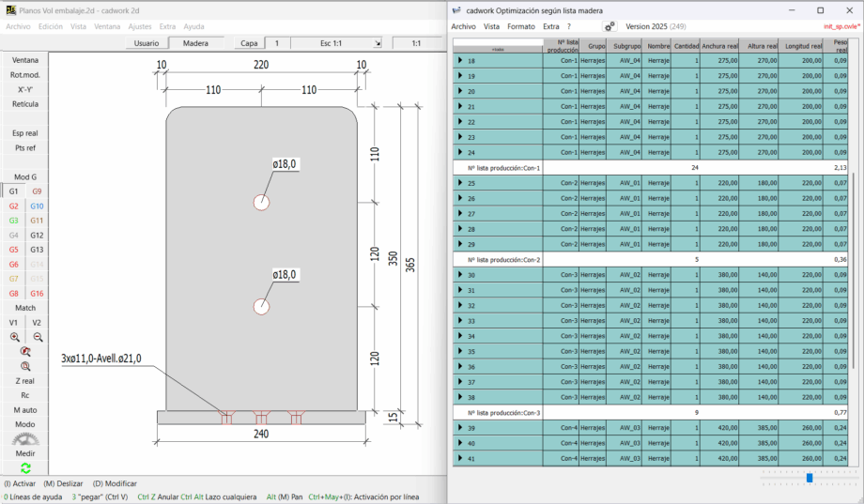Open the settings gears icon
Viewport: 864px width, 504px height.
(x=609, y=27)
